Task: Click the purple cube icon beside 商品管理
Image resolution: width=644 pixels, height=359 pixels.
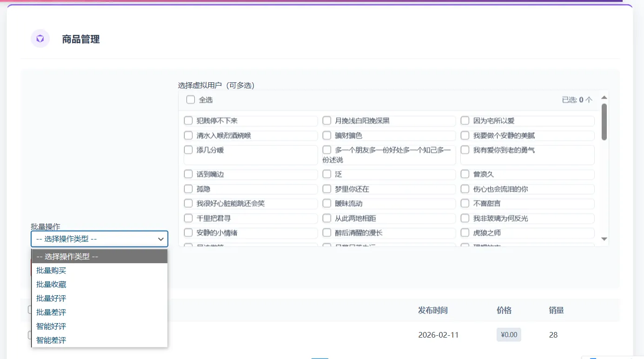Action: (x=40, y=39)
